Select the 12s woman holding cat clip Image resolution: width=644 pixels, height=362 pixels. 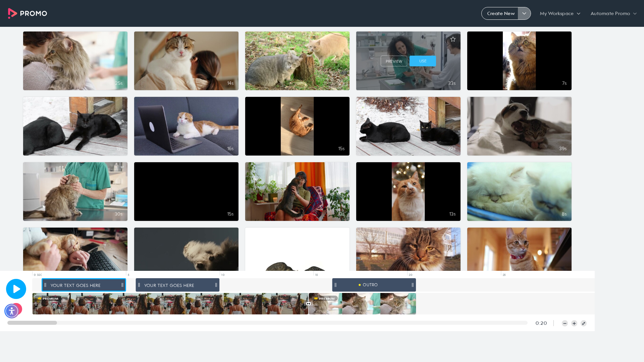[297, 191]
